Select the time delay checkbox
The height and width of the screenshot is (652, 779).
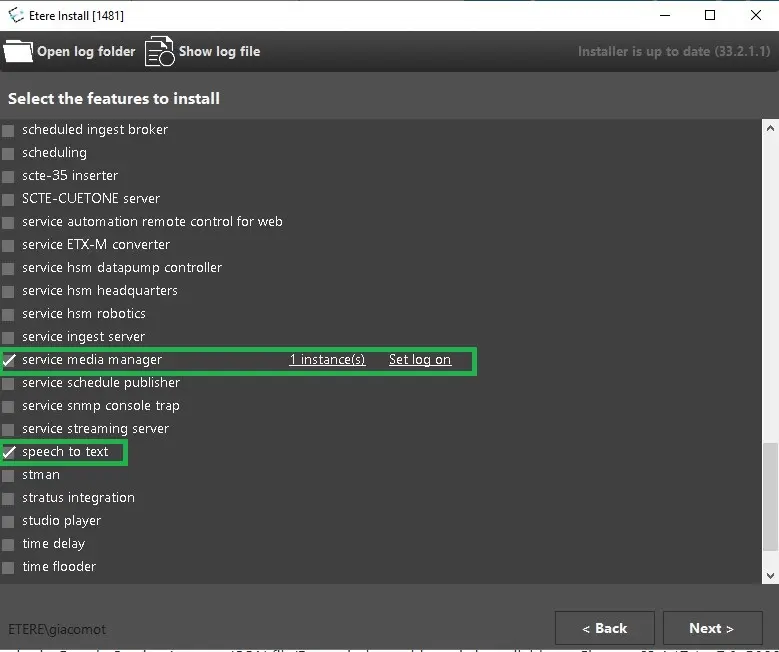pyautogui.click(x=9, y=544)
